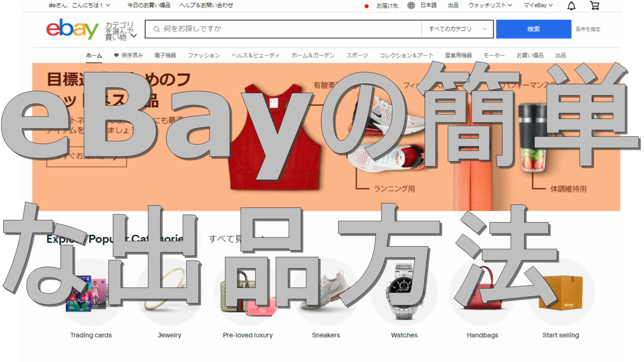Open the shopping cart icon
This screenshot has height=362, width=644.
click(x=595, y=5)
